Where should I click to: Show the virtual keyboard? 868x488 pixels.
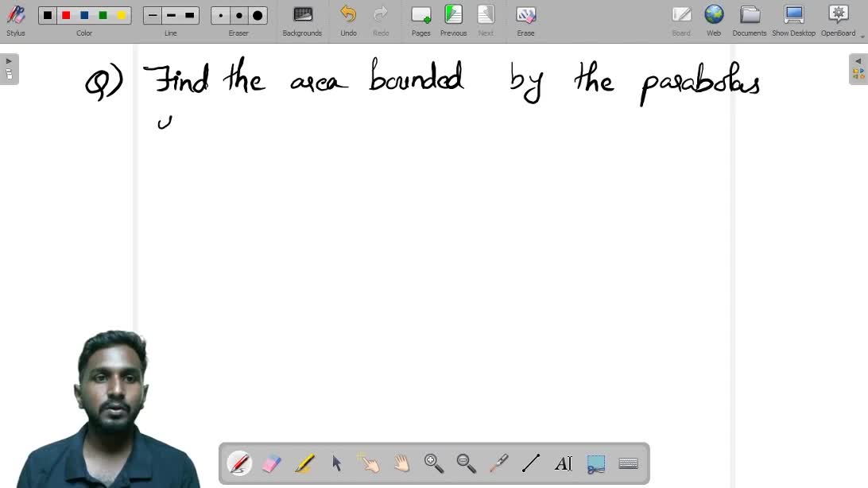[x=628, y=463]
